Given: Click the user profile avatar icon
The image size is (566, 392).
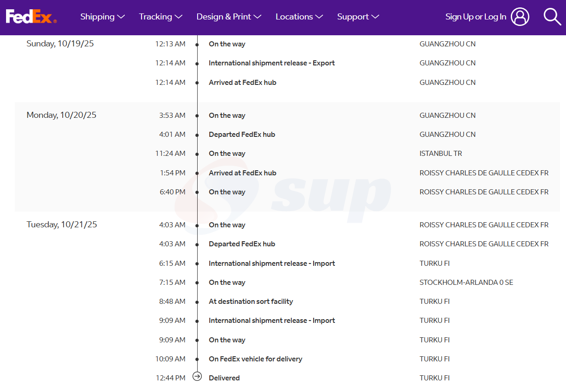Looking at the screenshot, I should pos(520,17).
